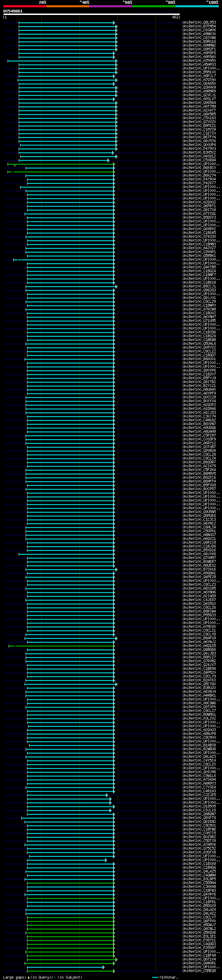Select the UniRef100_B5M1X0 label

pos(199,72)
